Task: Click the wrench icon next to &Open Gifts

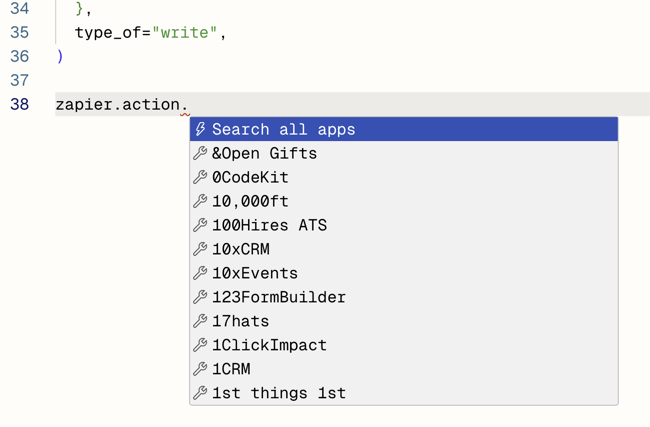Action: click(200, 153)
